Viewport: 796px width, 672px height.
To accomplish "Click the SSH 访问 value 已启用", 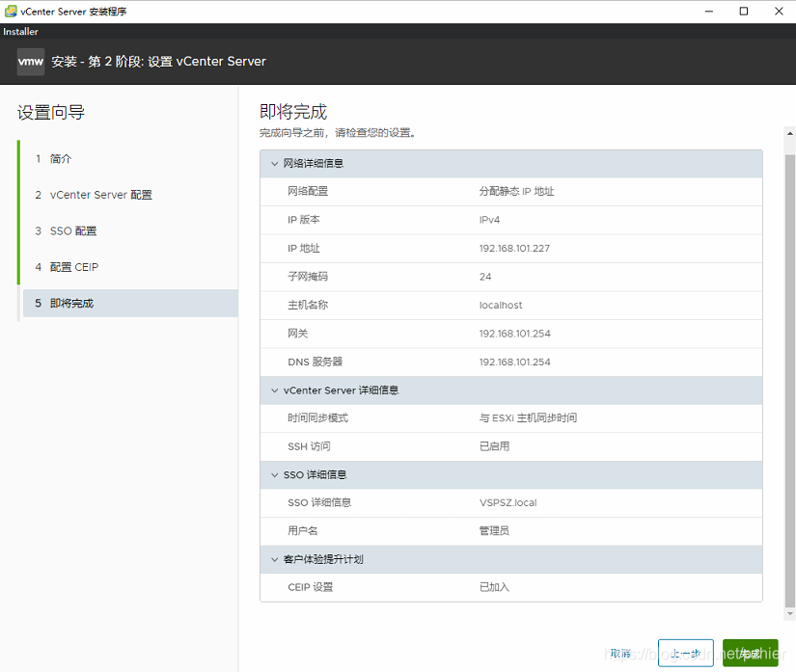I will pos(494,446).
